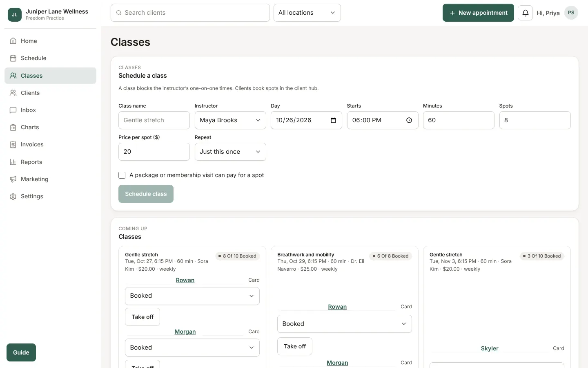The height and width of the screenshot is (368, 588).
Task: Take off Rowan from Breathwork and mobility
Action: click(x=295, y=346)
